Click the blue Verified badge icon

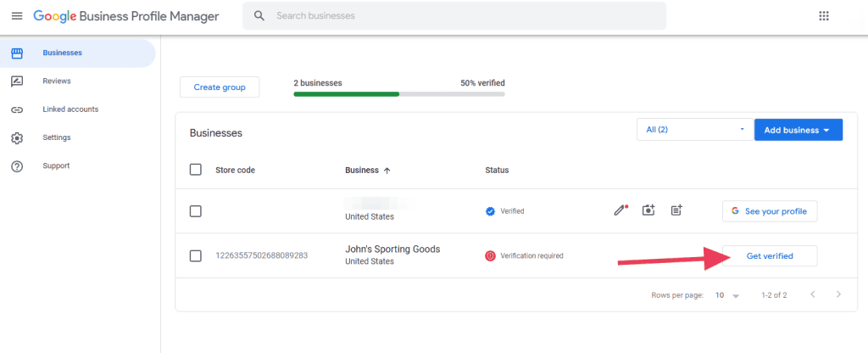point(490,211)
